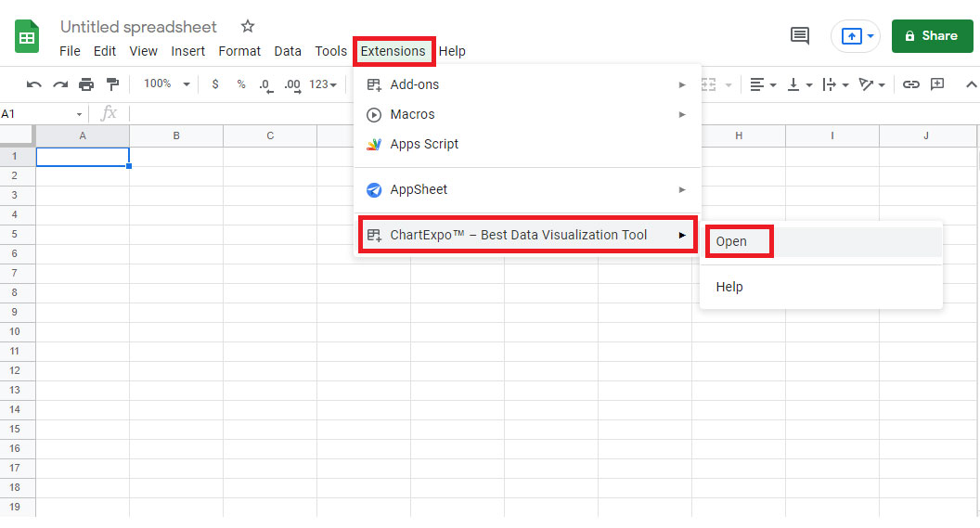Open the comment history icon
This screenshot has height=528, width=980.
[799, 35]
